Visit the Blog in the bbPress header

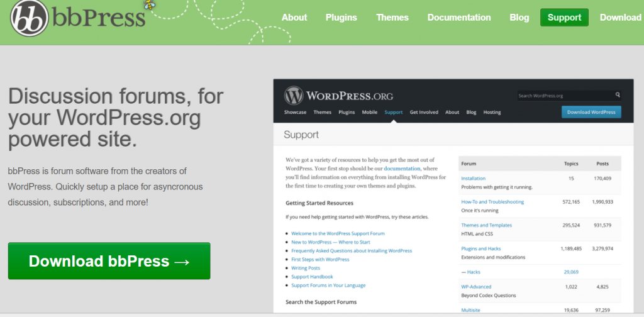[x=519, y=18]
